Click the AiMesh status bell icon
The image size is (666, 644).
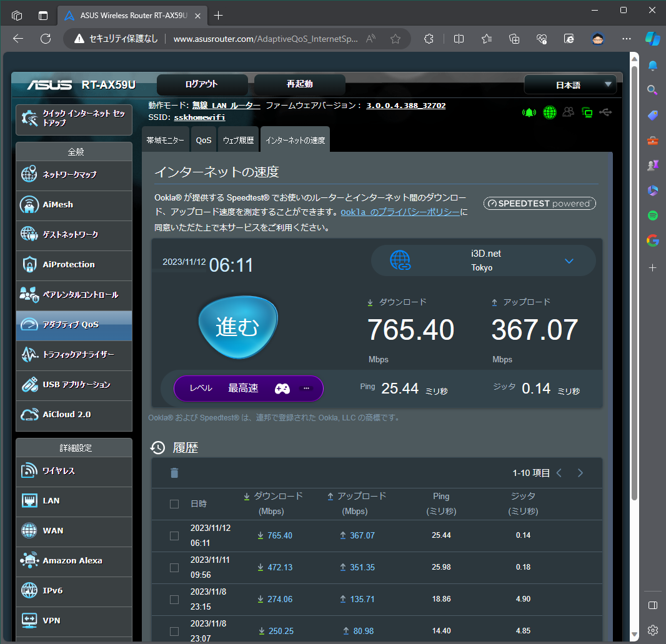pyautogui.click(x=529, y=112)
